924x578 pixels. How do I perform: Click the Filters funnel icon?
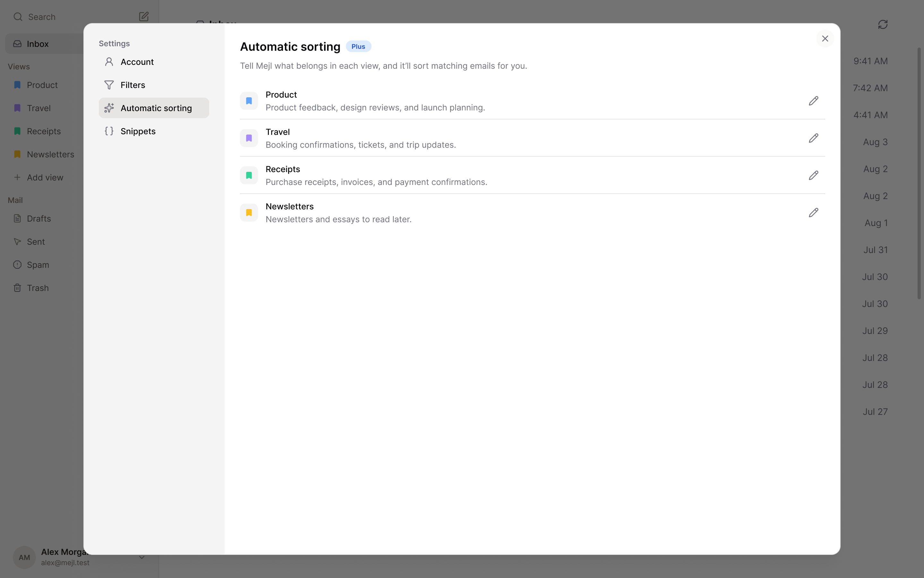(109, 85)
